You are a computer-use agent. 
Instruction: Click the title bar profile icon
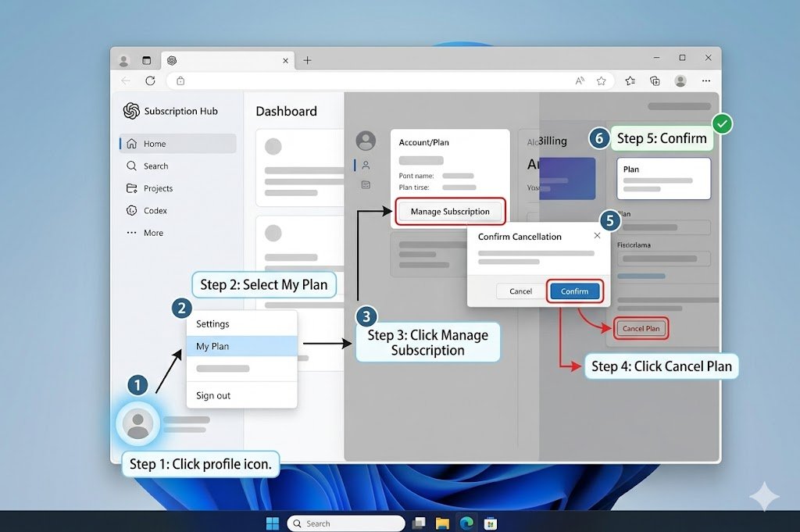[123, 61]
